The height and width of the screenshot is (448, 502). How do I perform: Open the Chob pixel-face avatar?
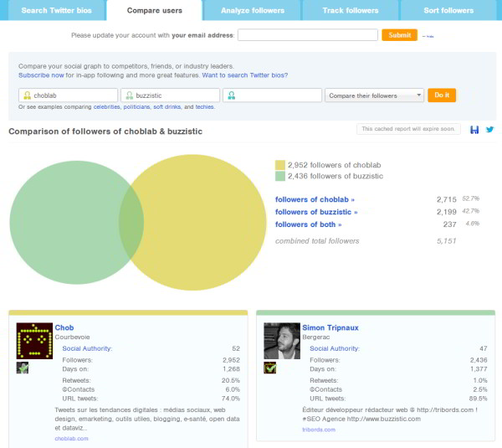coord(34,341)
